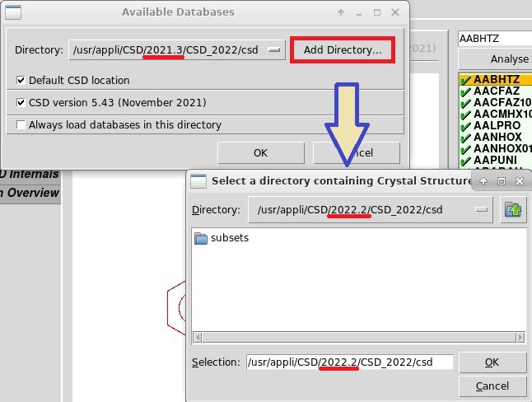Close the Select a directory dialog
532x402 pixels.
pos(519,181)
